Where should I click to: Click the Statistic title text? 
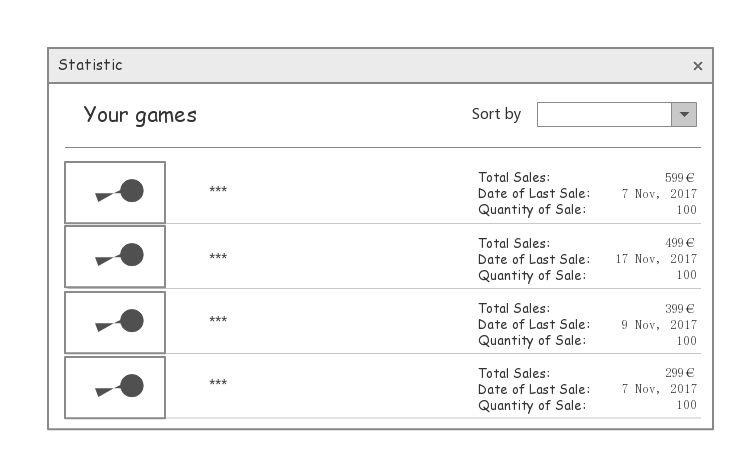pyautogui.click(x=90, y=65)
